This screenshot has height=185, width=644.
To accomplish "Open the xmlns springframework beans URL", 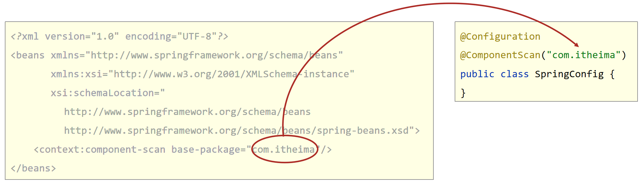I will point(214,55).
